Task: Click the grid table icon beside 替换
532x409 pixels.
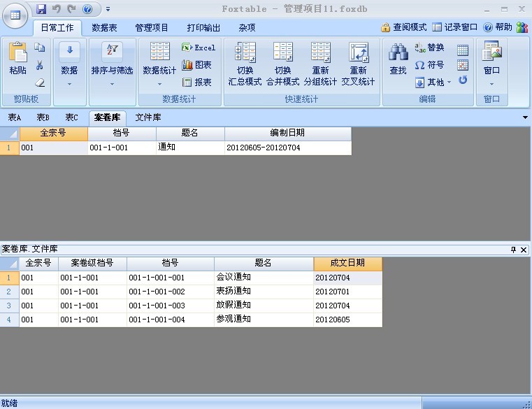Action: [x=463, y=50]
